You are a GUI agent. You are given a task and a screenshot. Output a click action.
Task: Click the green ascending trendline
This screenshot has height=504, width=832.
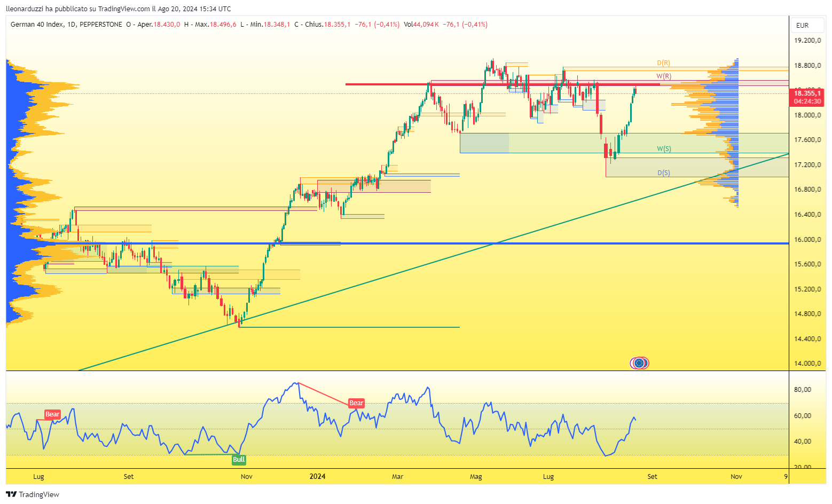(434, 262)
